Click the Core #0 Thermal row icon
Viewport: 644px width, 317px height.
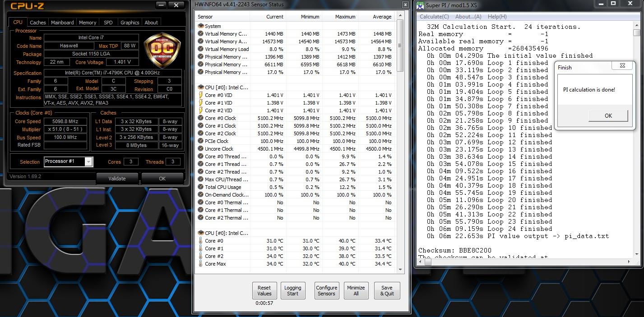coord(201,202)
